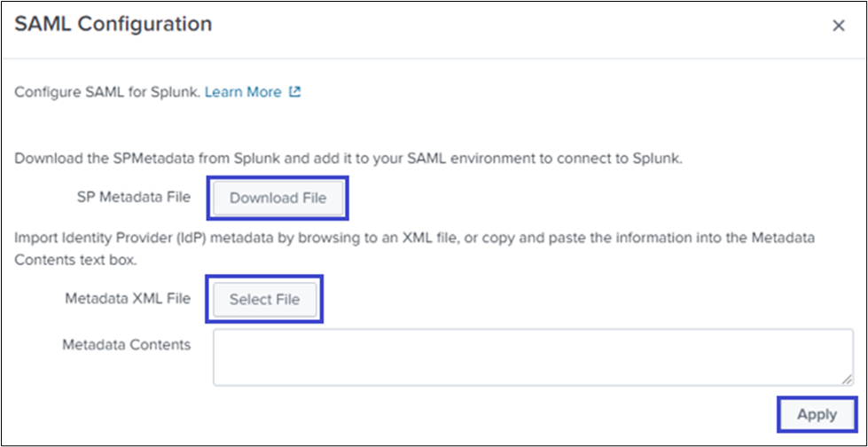The image size is (868, 447).
Task: Click the SP Metadata File label
Action: tap(134, 197)
